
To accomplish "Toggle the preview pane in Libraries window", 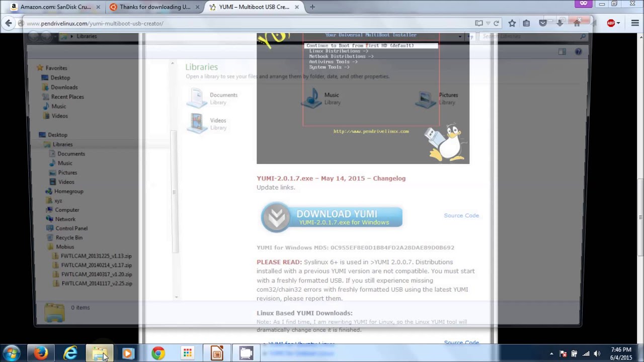I will coord(562,52).
